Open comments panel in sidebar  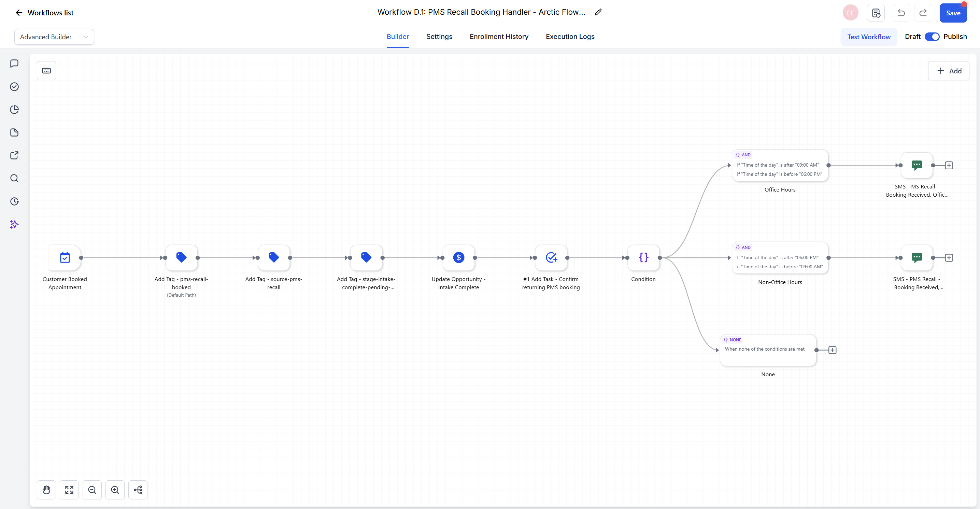point(14,63)
